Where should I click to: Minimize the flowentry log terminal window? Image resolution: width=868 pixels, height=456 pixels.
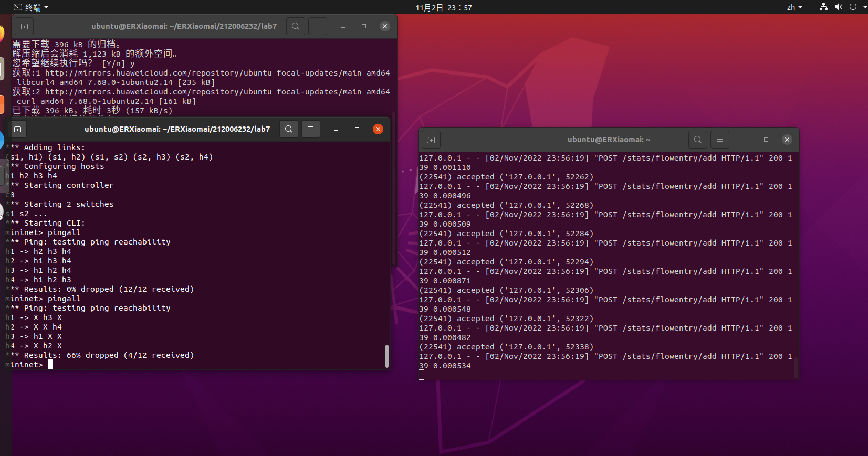click(745, 140)
